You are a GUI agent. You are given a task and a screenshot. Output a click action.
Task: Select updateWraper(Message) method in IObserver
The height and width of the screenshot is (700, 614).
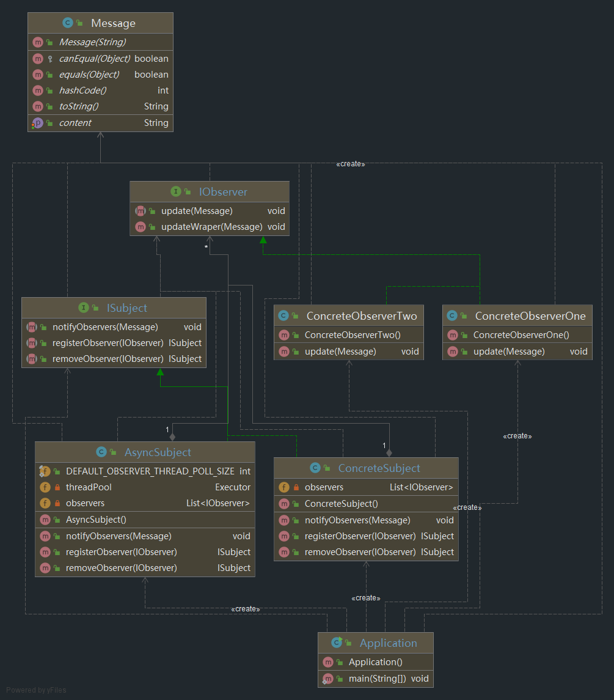coord(211,227)
